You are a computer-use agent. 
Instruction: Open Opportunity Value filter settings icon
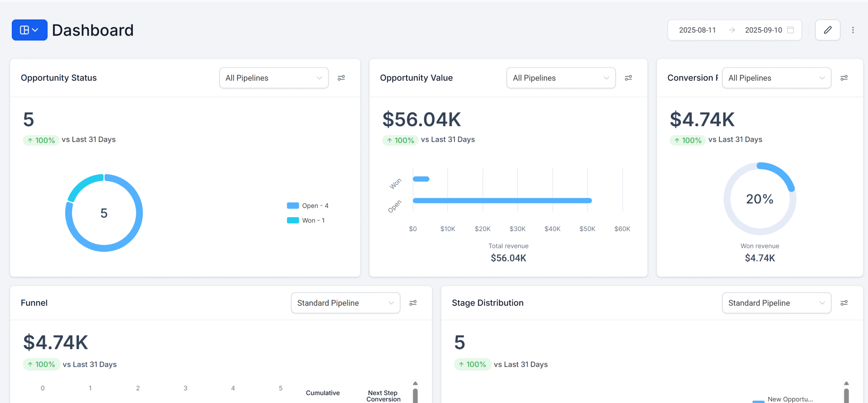tap(628, 78)
